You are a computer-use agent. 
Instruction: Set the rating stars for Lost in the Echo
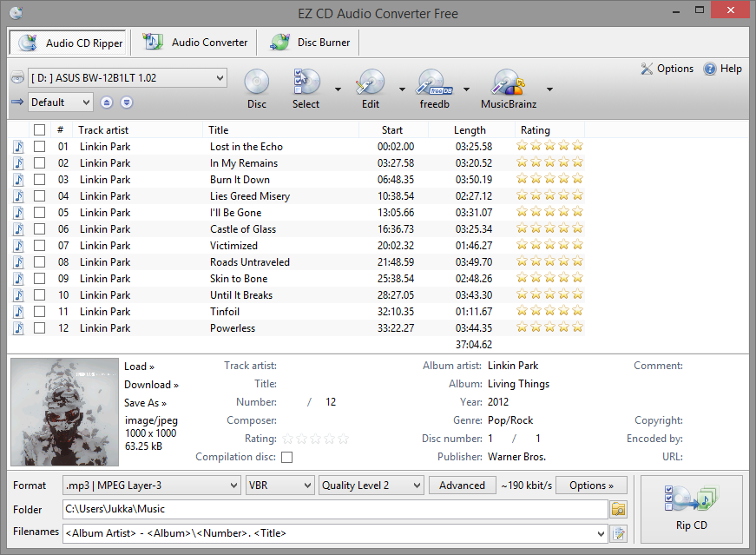click(549, 146)
